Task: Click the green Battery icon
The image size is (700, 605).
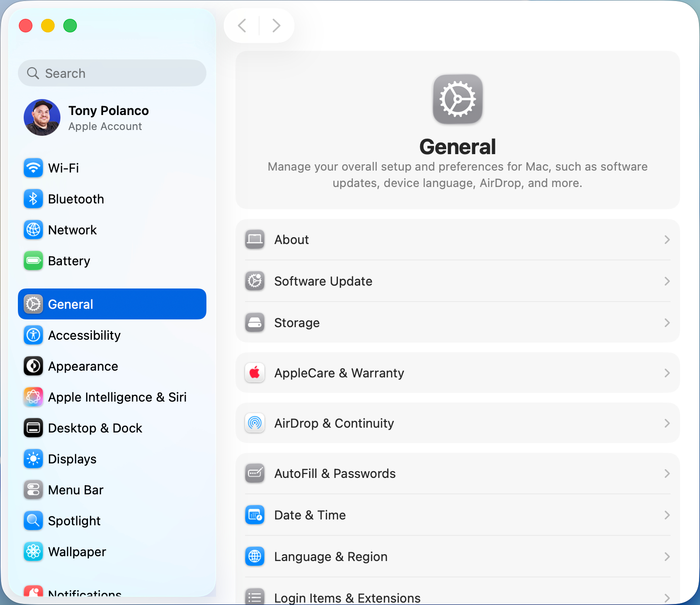Action: pyautogui.click(x=33, y=261)
